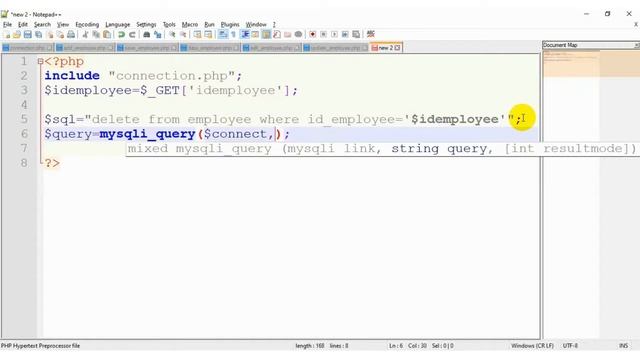Click the Stop Recording macro icon

tap(323, 35)
